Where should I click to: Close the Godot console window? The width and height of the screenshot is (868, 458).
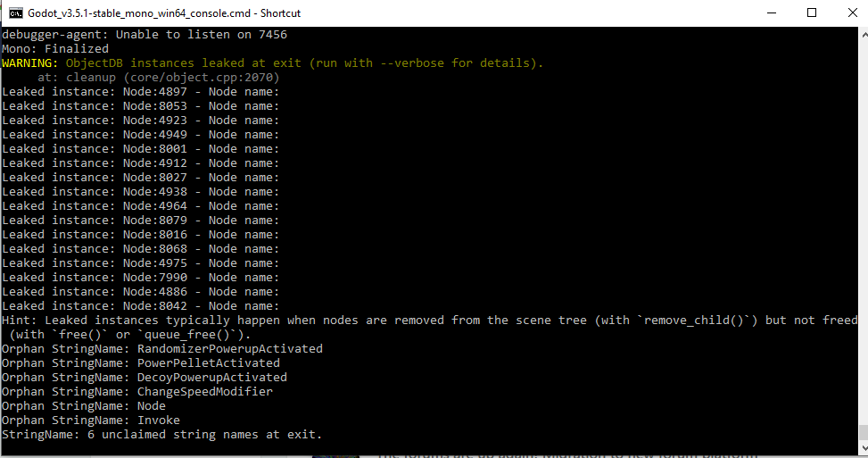(x=853, y=12)
